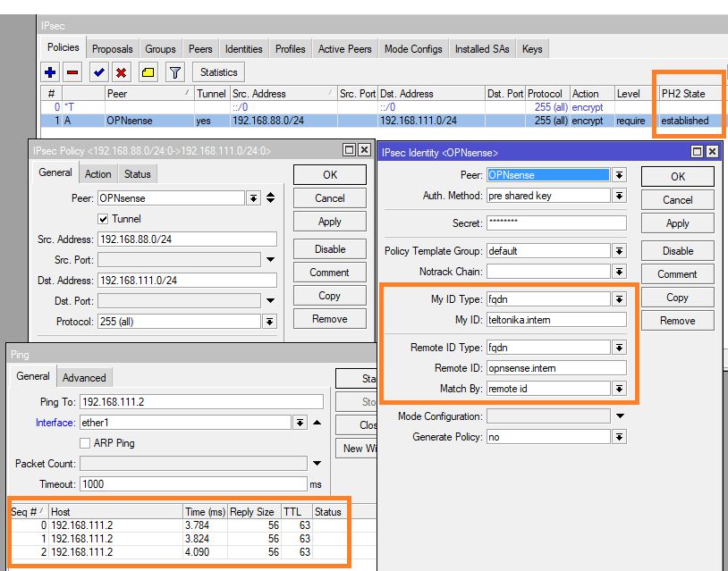Add a new IPsec policy with plus icon
Screen dimensions: 728x571
[x=50, y=72]
